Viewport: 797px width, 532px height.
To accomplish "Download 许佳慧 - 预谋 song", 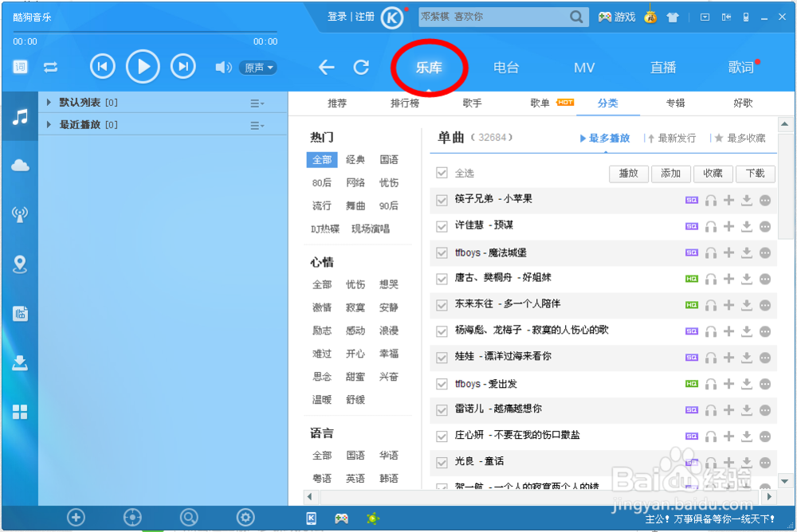I will [x=746, y=226].
